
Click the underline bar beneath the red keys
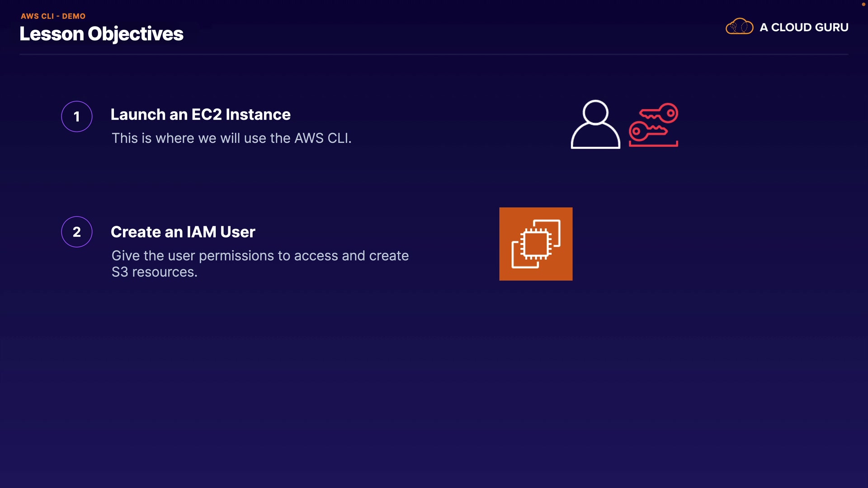pos(653,145)
